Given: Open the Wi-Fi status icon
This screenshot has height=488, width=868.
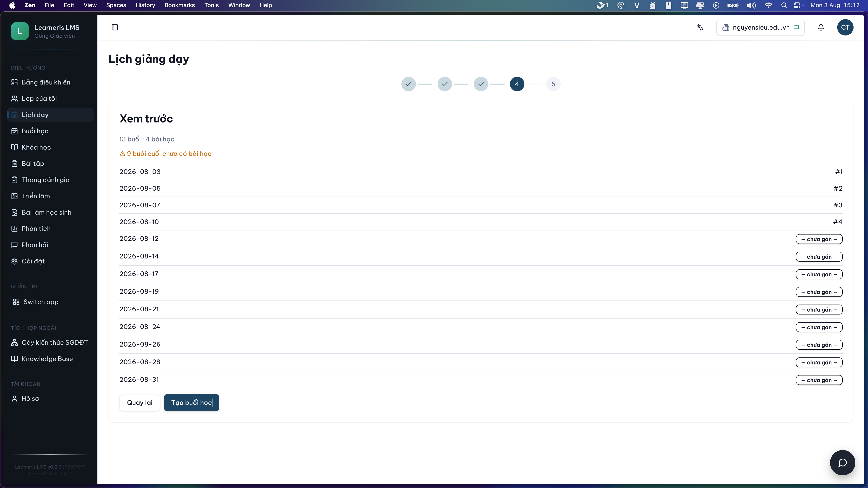Looking at the screenshot, I should [769, 5].
